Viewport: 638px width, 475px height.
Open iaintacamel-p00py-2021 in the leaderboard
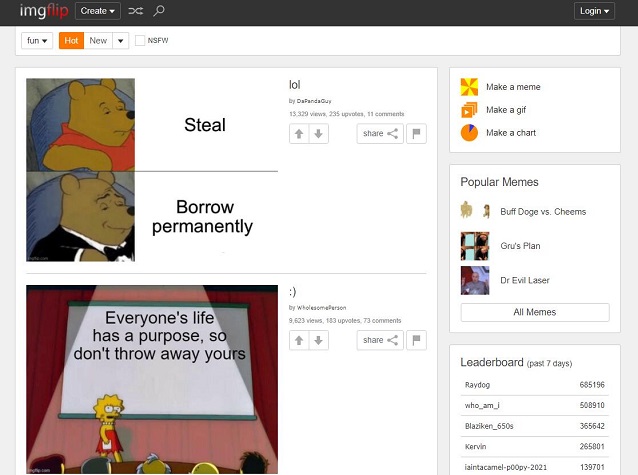click(x=506, y=467)
